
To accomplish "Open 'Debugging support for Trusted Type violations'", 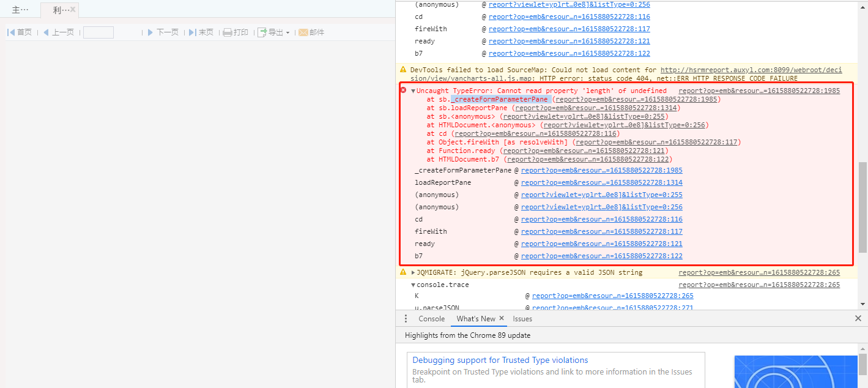I will pos(500,360).
